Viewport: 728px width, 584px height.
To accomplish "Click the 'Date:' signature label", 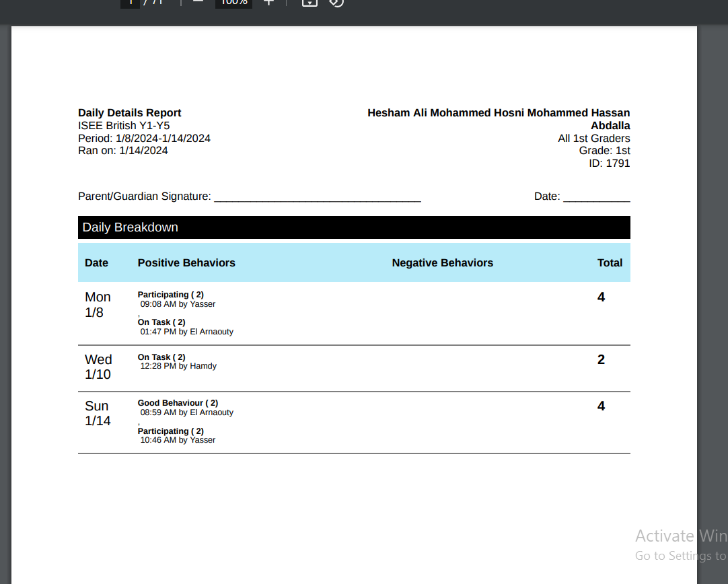I will tap(547, 196).
